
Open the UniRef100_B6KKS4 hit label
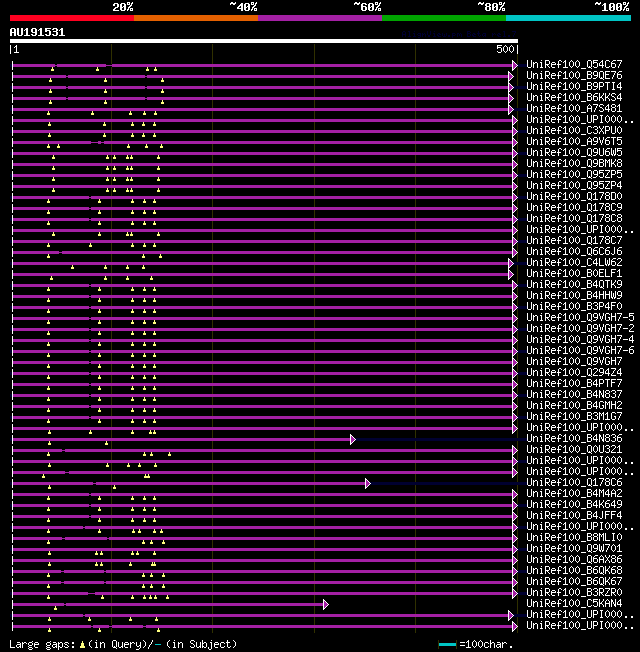[574, 98]
